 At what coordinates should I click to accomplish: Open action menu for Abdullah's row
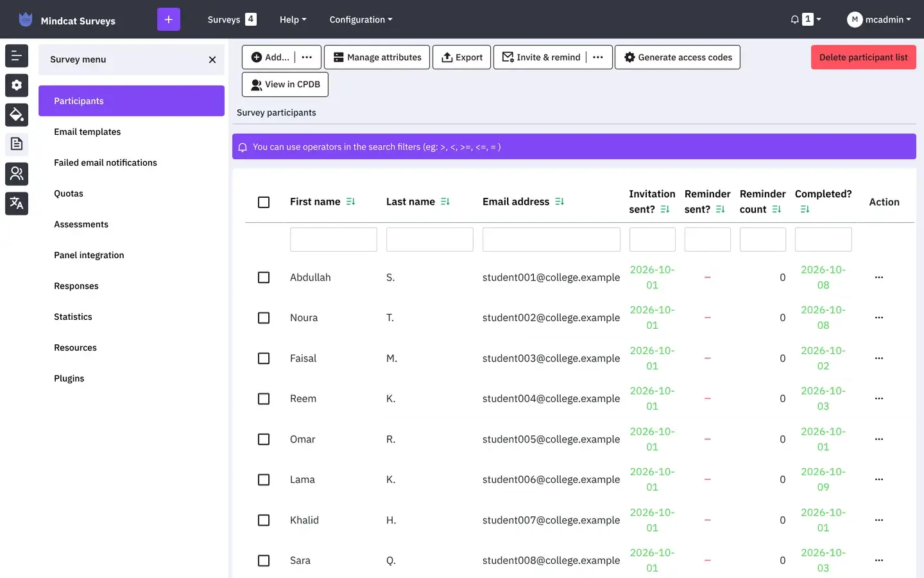pyautogui.click(x=879, y=277)
